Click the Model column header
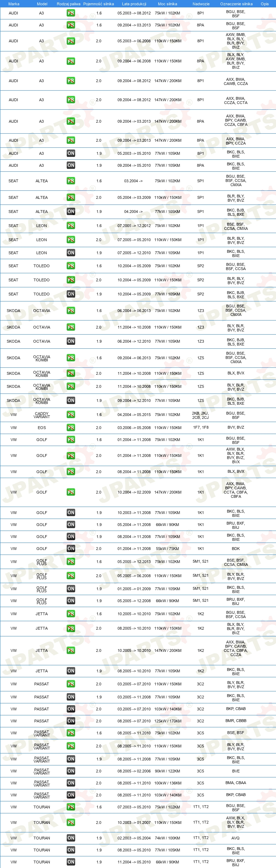The width and height of the screenshot is (276, 868). point(42,4)
